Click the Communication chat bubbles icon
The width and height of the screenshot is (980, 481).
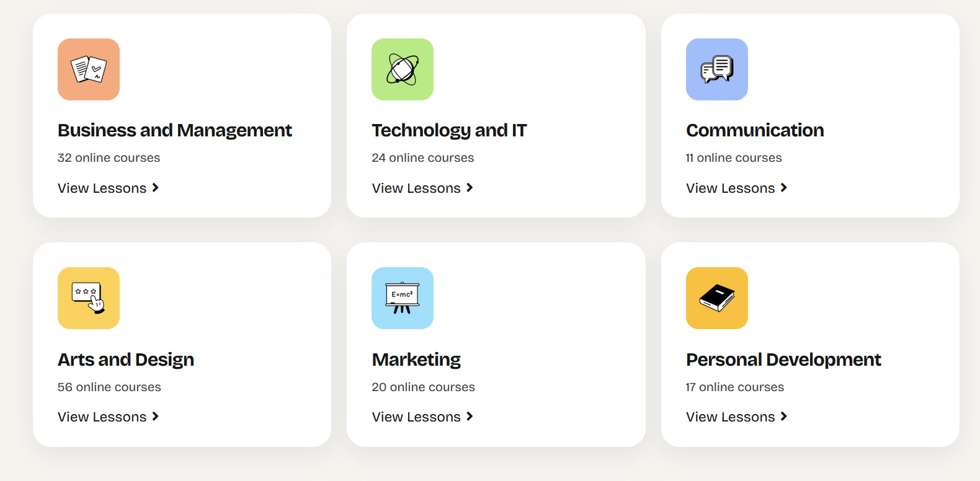[717, 69]
